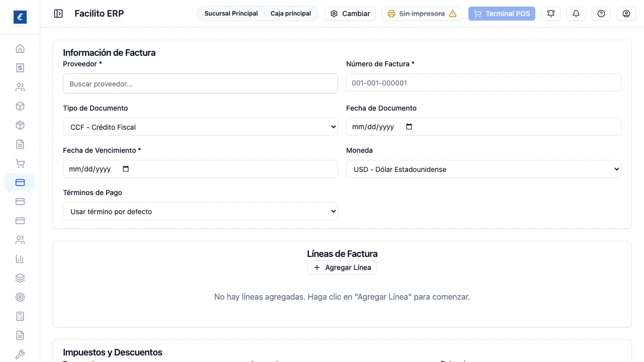Image resolution: width=644 pixels, height=362 pixels.
Task: Open the plain bell notifications icon
Action: pyautogui.click(x=576, y=14)
